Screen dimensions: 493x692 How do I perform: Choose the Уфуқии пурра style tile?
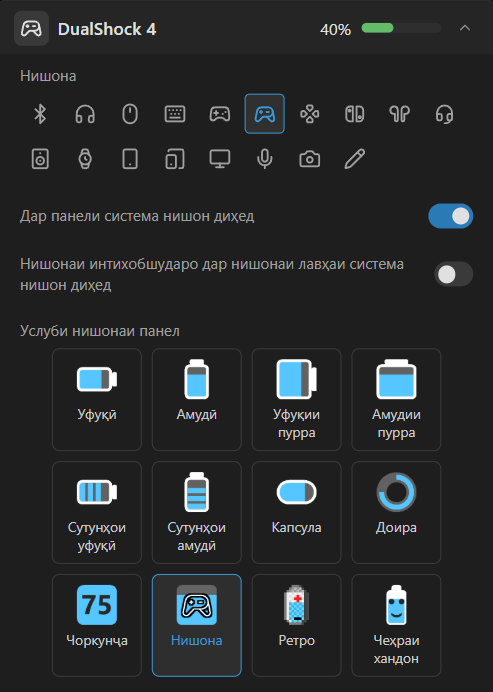pyautogui.click(x=296, y=399)
